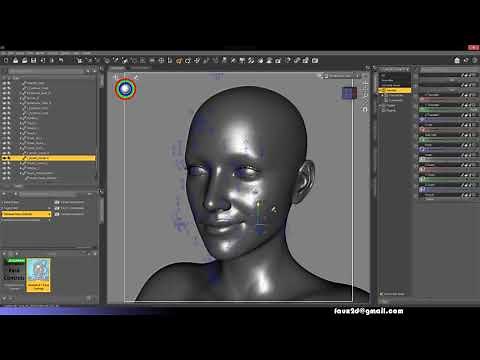The image size is (480, 360).
Task: Toggle eye visibility on highlighted Scene row
Action: 4,158
